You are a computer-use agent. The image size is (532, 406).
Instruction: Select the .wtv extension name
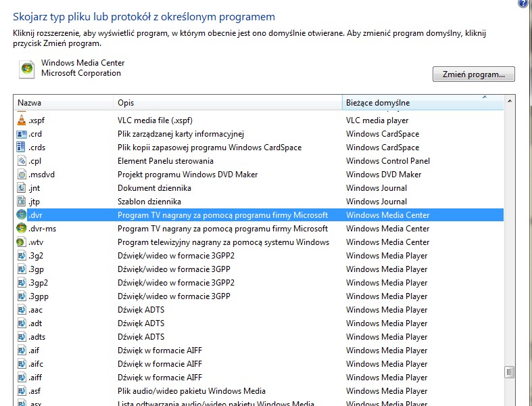(x=36, y=242)
